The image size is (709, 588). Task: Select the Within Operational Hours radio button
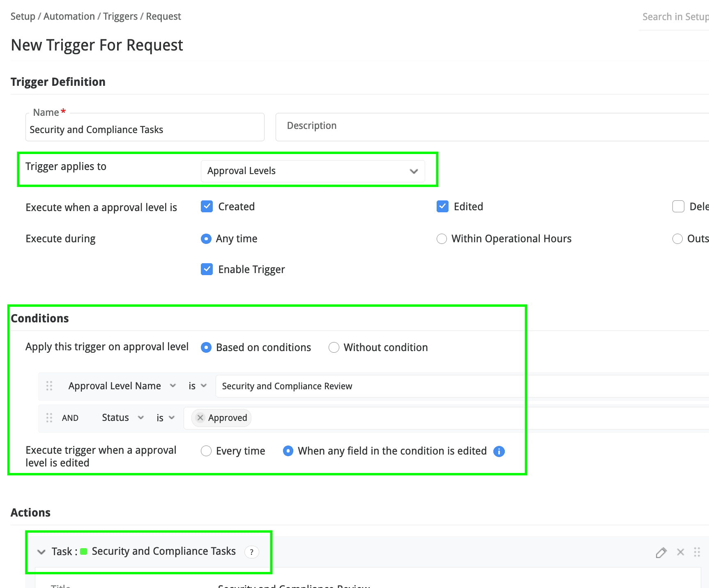[442, 239]
